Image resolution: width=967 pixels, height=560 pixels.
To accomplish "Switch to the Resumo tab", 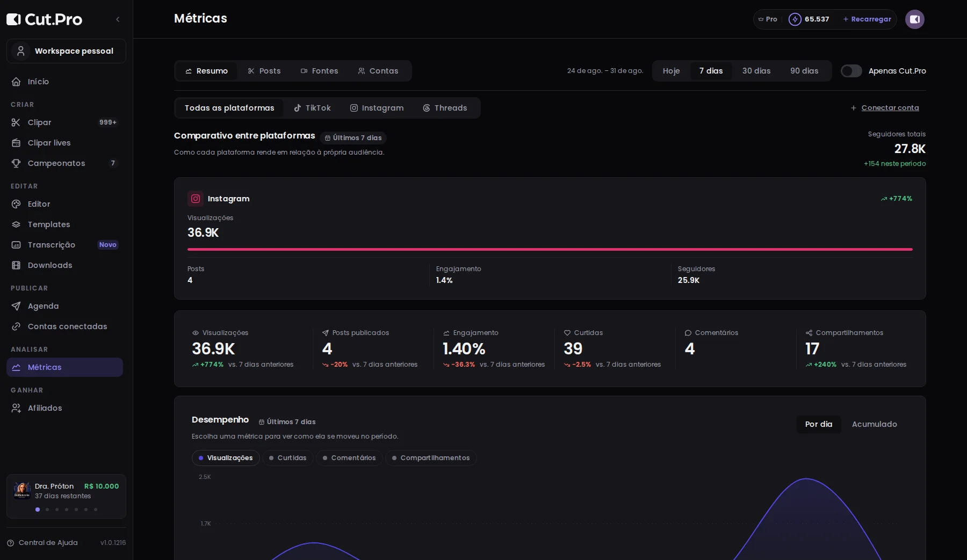I will point(206,71).
